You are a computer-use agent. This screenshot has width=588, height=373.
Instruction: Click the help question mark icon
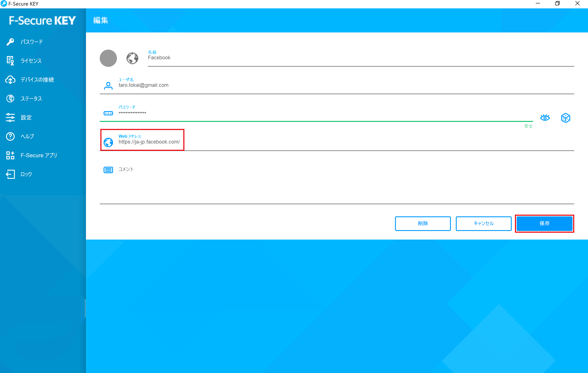[10, 136]
